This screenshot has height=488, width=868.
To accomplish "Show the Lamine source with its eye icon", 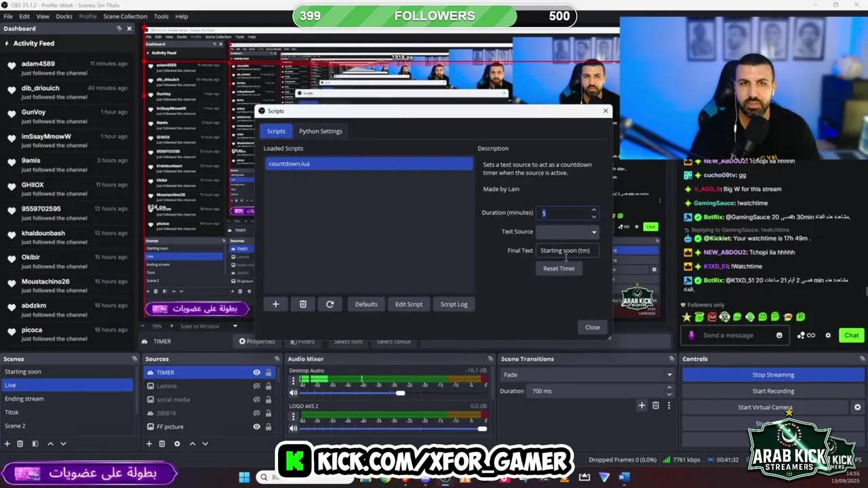I will click(256, 386).
